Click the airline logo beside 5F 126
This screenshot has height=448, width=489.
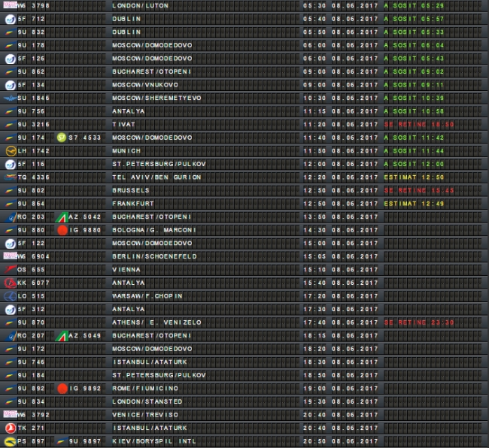[x=11, y=59]
